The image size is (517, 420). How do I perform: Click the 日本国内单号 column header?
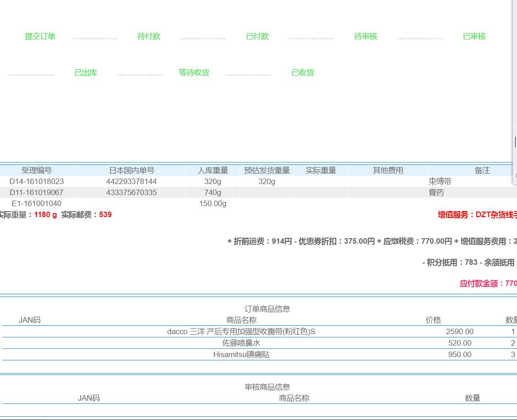pos(132,170)
